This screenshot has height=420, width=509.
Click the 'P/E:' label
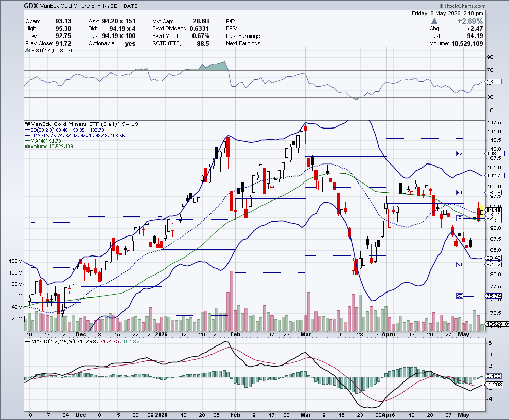[231, 21]
